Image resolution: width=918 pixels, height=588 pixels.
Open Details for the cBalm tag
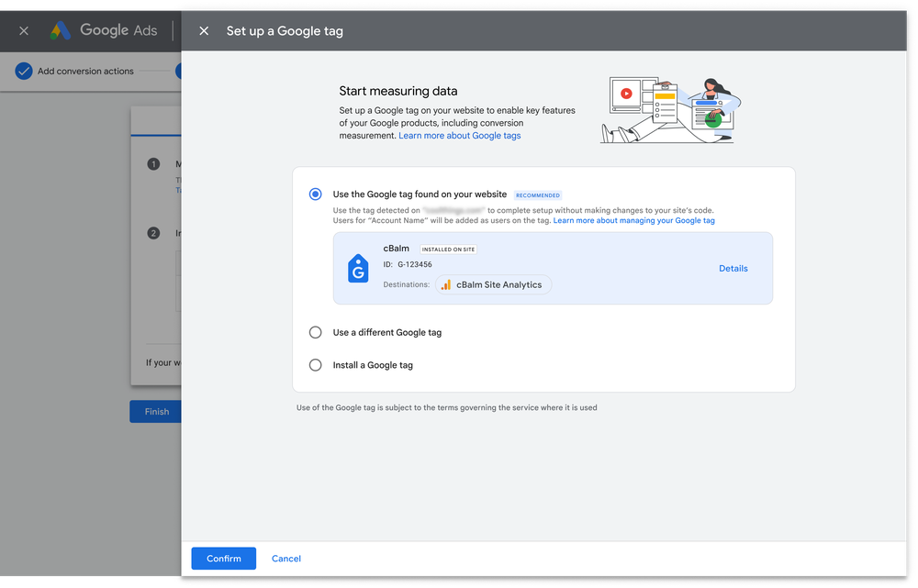[x=733, y=269]
